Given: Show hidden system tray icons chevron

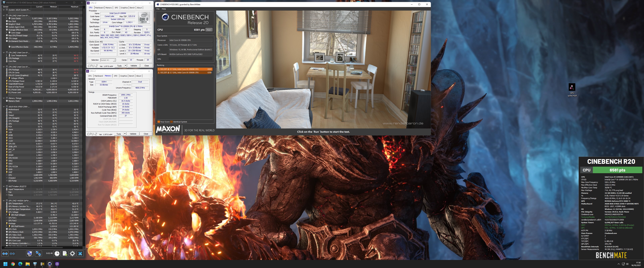Looking at the screenshot, I should (619, 264).
